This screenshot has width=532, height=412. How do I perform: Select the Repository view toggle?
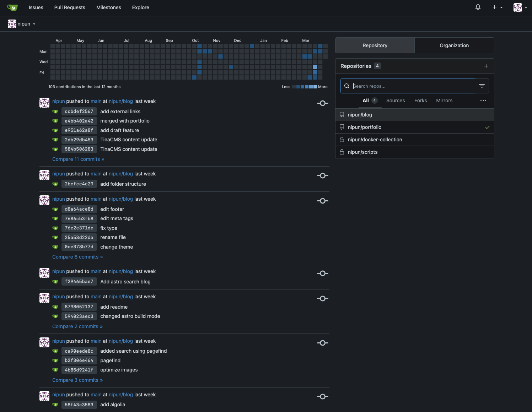click(375, 45)
